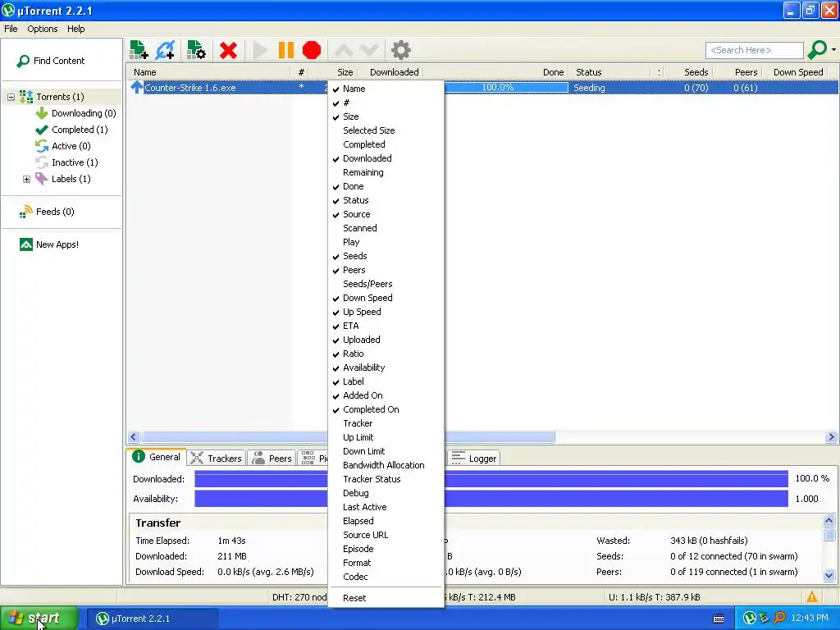Stop the torrent with the red stop icon
840x630 pixels.
(311, 50)
